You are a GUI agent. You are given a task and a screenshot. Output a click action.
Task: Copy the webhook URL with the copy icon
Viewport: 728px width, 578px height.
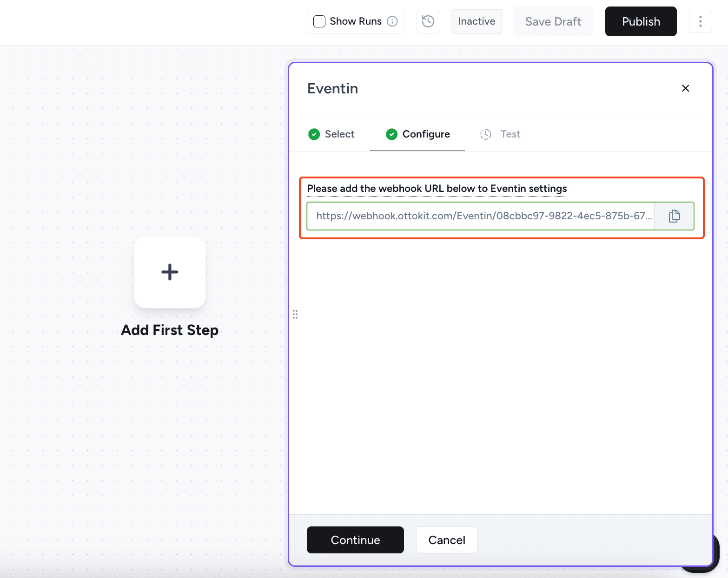pyautogui.click(x=674, y=216)
